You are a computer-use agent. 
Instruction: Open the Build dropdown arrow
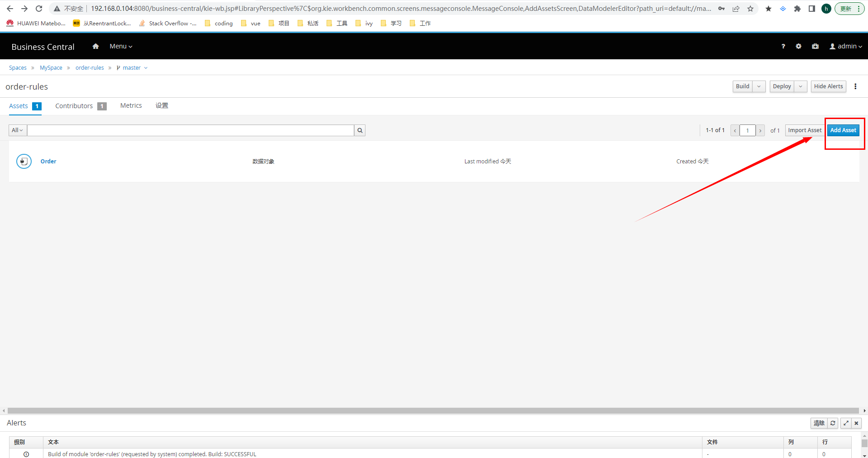tap(759, 86)
